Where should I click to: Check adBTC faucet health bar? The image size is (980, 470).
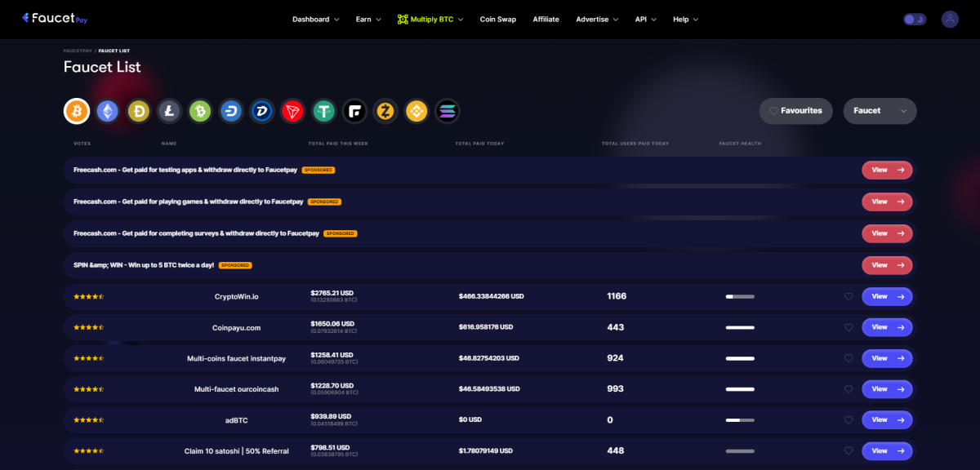(741, 419)
